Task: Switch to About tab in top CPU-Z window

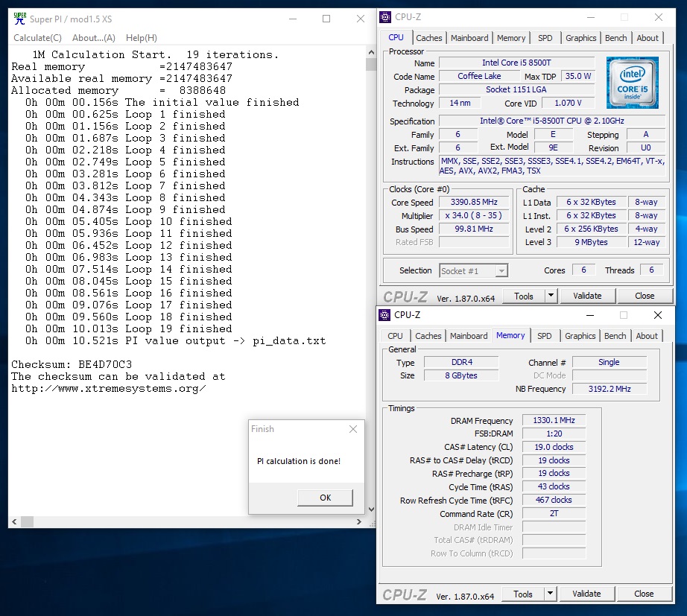Action: [647, 38]
